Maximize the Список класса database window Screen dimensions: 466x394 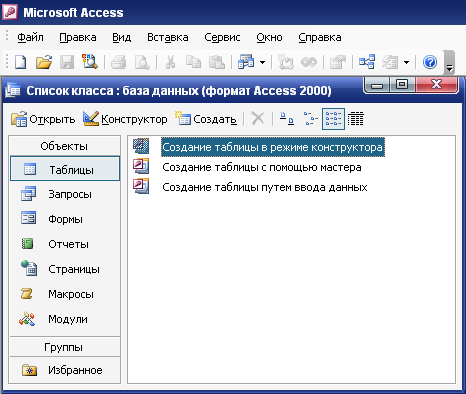tap(402, 84)
